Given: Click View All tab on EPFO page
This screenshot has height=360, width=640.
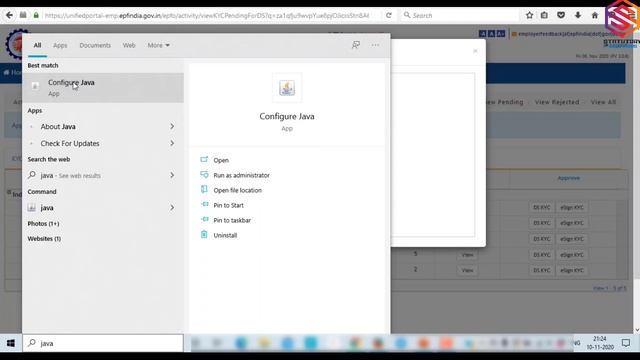Looking at the screenshot, I should click(x=603, y=102).
